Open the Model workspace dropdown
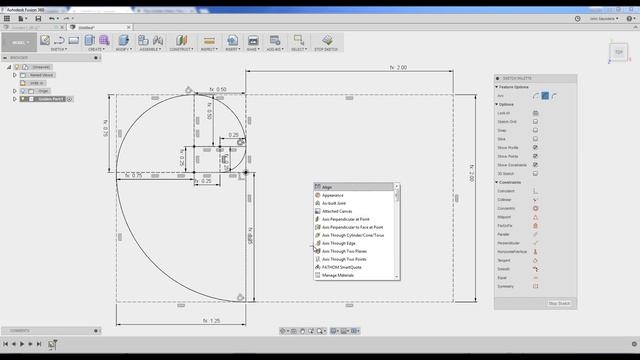 [19, 42]
